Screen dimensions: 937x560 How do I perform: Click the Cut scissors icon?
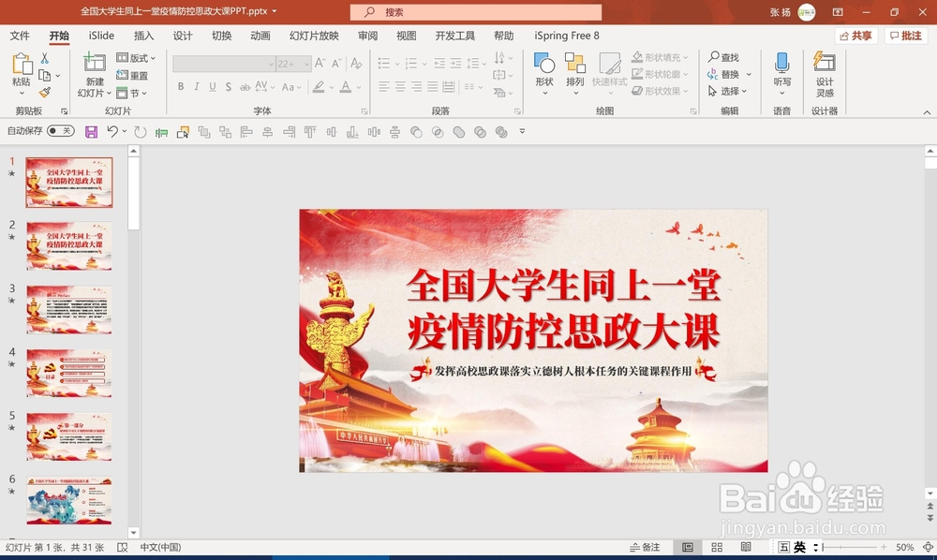44,58
